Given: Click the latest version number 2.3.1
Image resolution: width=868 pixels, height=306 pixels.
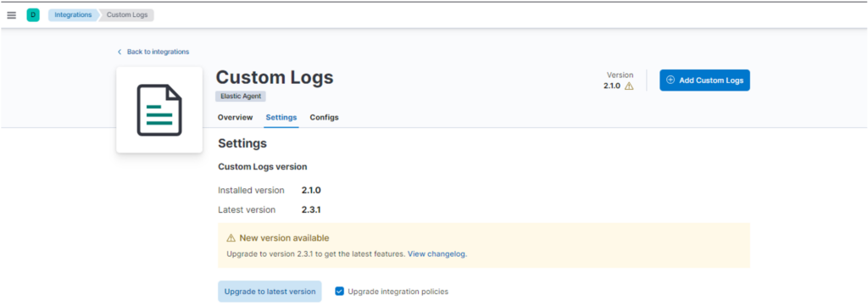Looking at the screenshot, I should pyautogui.click(x=311, y=209).
